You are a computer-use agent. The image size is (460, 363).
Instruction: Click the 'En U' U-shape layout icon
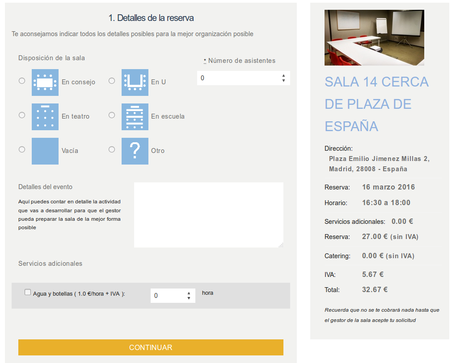coord(135,82)
